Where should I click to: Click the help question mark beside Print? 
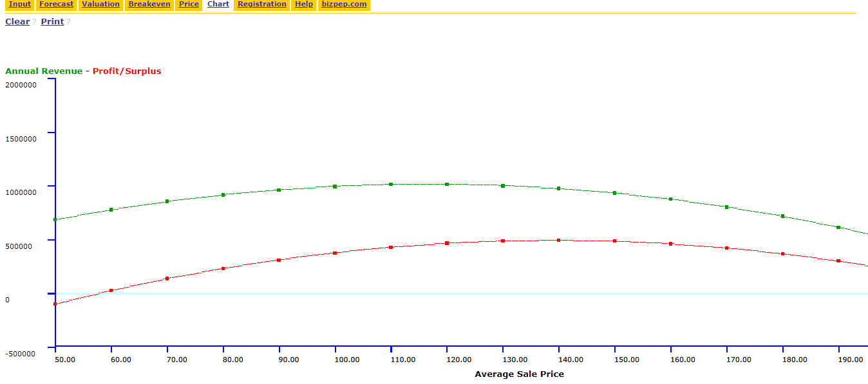pyautogui.click(x=68, y=21)
